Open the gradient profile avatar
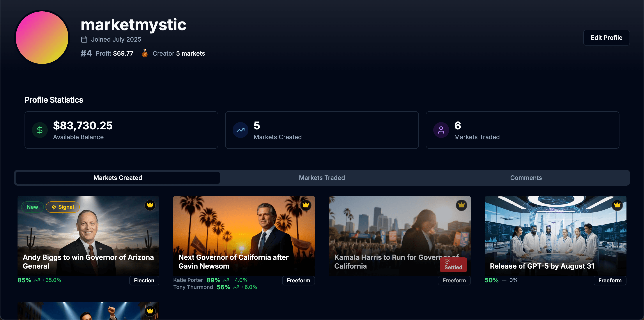 42,37
